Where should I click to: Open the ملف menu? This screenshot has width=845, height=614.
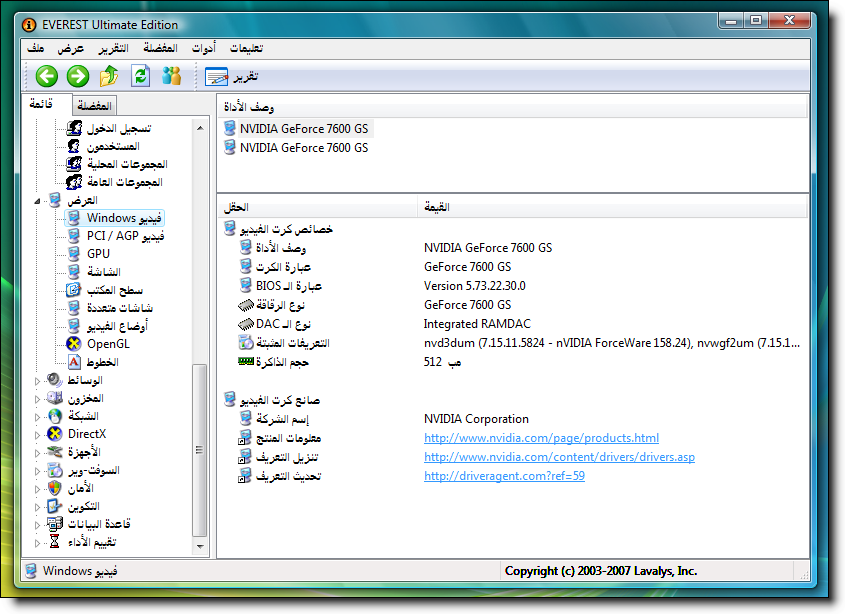point(36,48)
